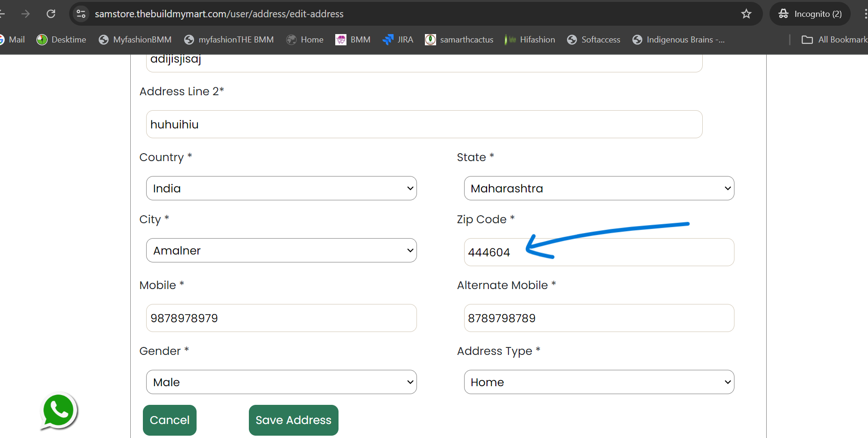This screenshot has width=868, height=438.
Task: Open the WhatsApp chat icon
Action: [x=59, y=411]
